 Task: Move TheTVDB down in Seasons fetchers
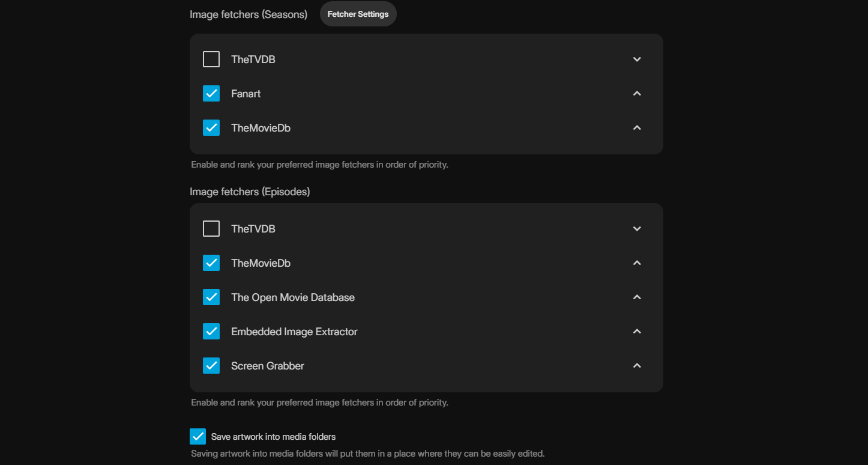(x=637, y=59)
